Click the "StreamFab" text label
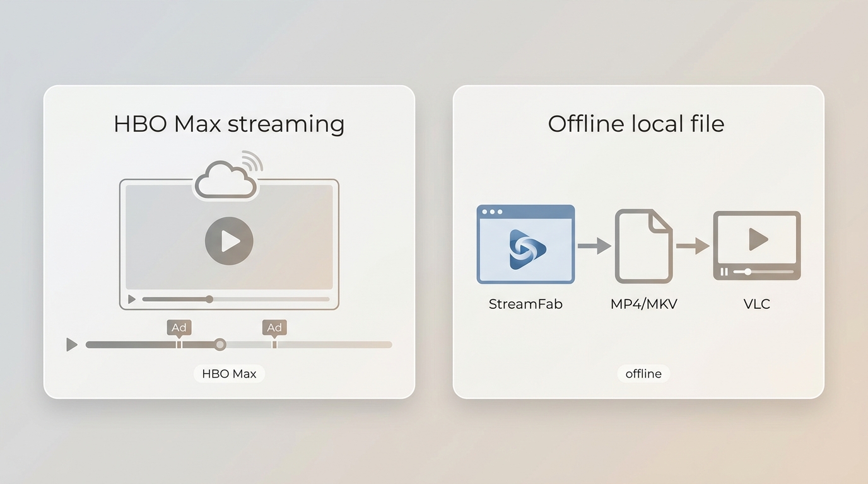The image size is (868, 484). click(x=525, y=304)
